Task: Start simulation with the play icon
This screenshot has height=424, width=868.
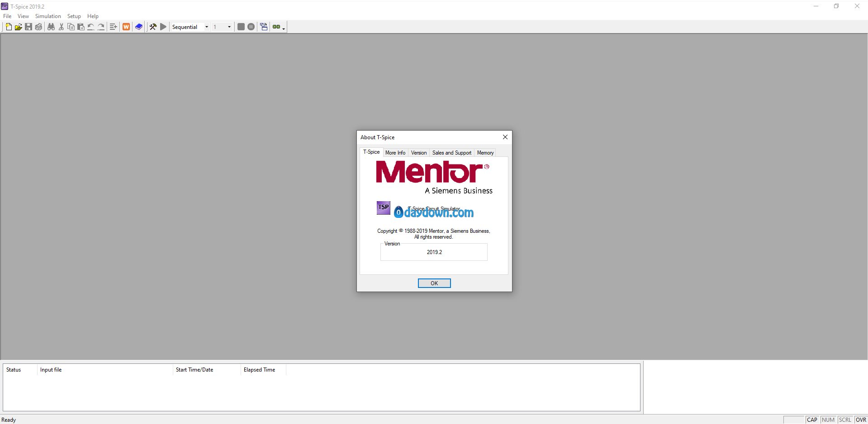Action: [163, 27]
